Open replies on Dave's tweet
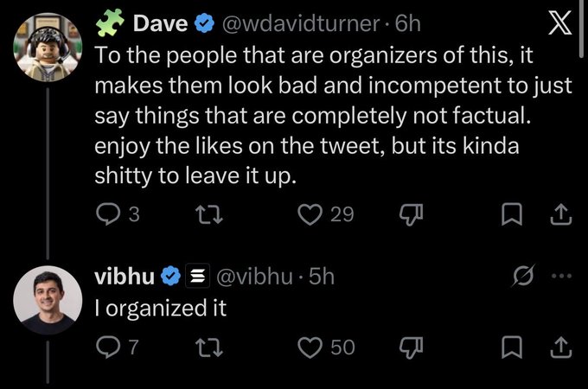Viewport: 588px width, 389px height. (x=118, y=214)
